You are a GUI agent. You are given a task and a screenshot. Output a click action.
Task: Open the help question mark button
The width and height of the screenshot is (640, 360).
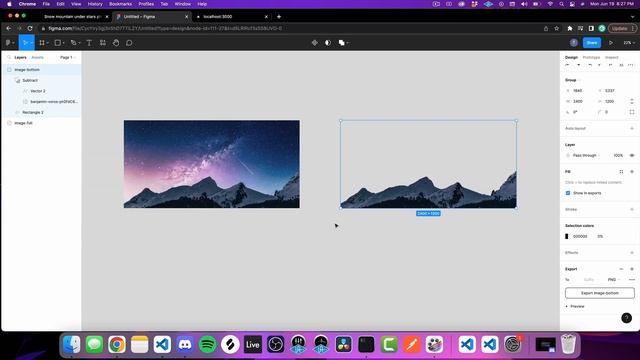pyautogui.click(x=626, y=318)
